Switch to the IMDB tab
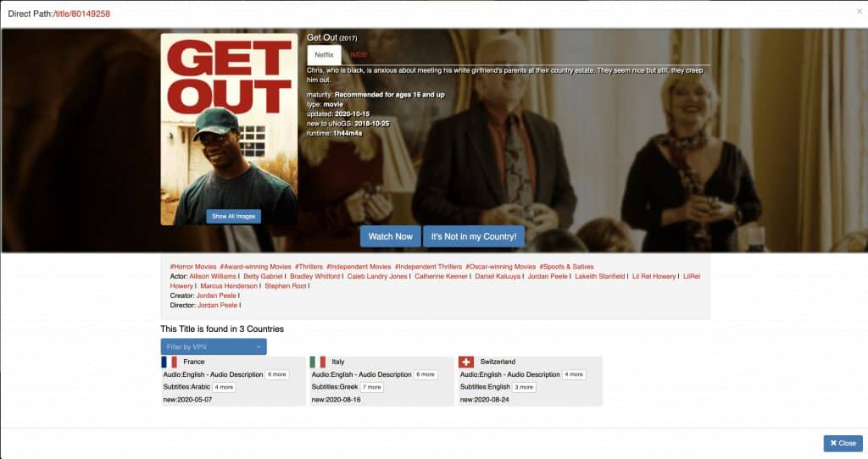This screenshot has width=868, height=459. [359, 55]
